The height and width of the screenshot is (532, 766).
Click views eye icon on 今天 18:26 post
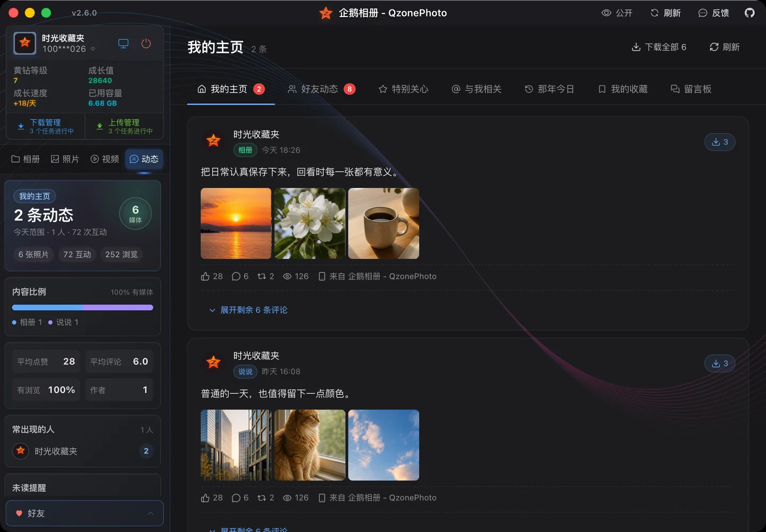(287, 276)
